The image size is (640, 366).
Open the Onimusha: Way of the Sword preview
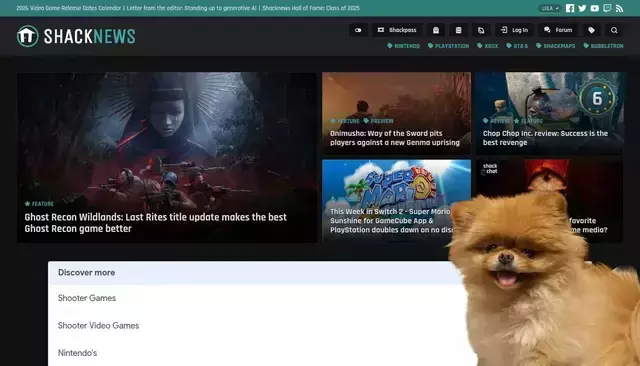395,138
